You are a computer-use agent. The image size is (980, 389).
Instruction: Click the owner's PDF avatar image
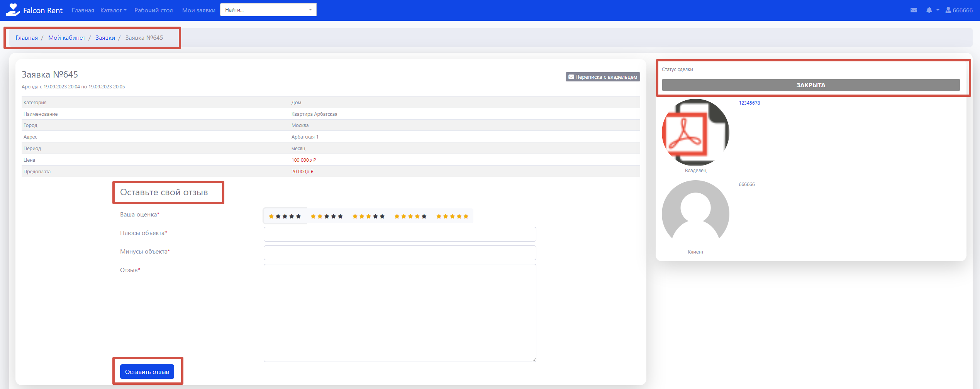[695, 132]
